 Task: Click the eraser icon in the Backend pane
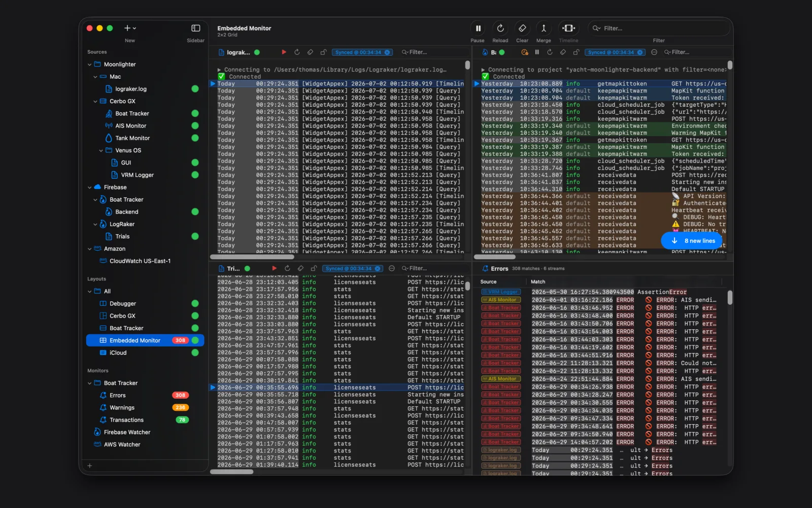[x=563, y=52]
